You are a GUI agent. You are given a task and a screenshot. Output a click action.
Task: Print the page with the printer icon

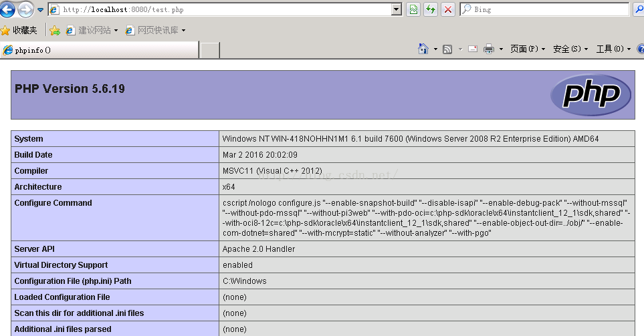[x=489, y=49]
